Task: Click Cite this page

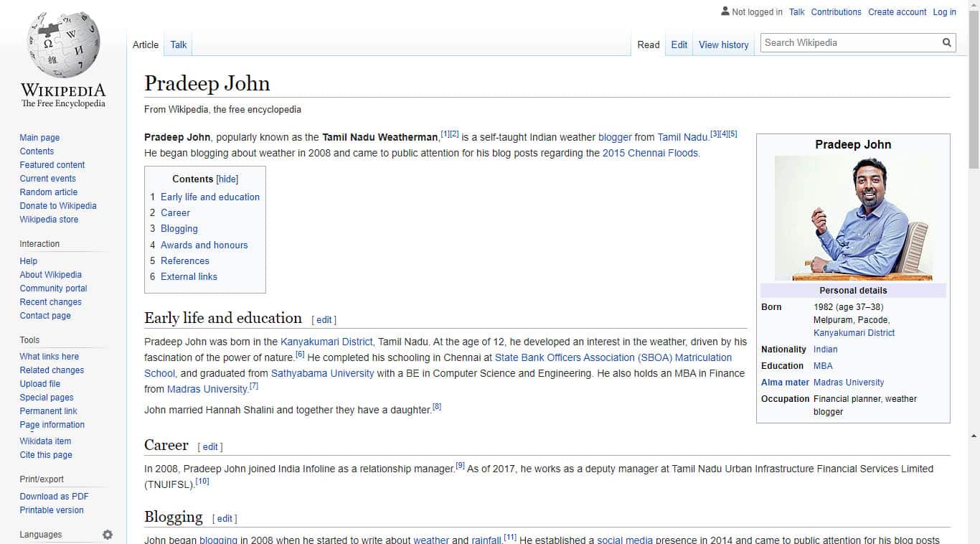Action: point(46,455)
